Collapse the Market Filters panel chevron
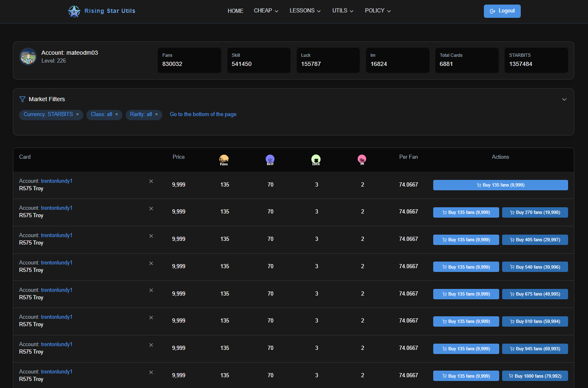 point(564,99)
